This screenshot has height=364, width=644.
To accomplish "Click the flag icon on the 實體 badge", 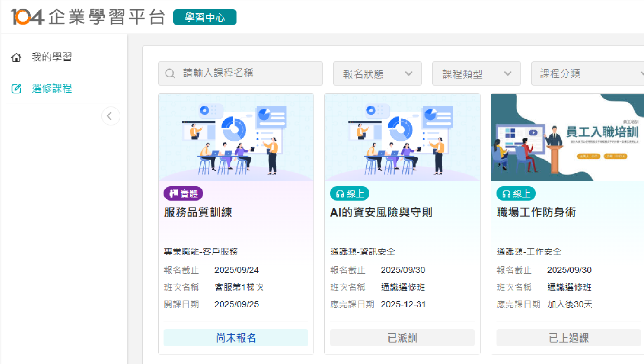I will (x=173, y=193).
